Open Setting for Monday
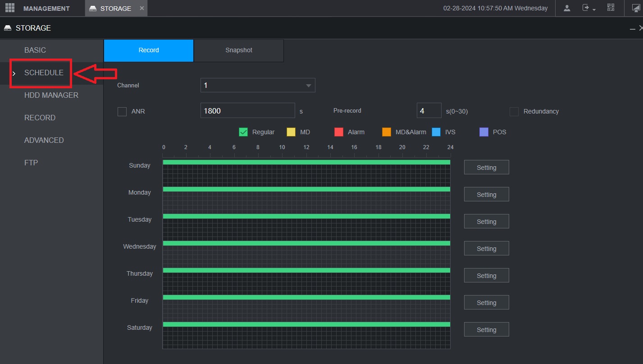 click(487, 194)
